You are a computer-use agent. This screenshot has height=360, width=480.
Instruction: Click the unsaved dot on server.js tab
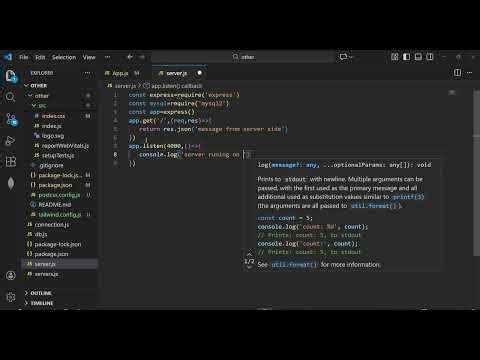[x=199, y=73]
